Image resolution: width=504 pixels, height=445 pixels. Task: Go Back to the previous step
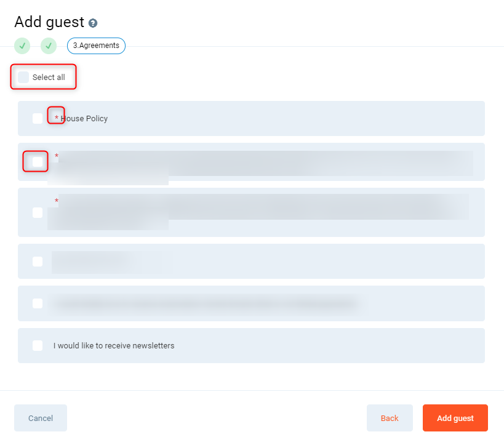click(390, 418)
